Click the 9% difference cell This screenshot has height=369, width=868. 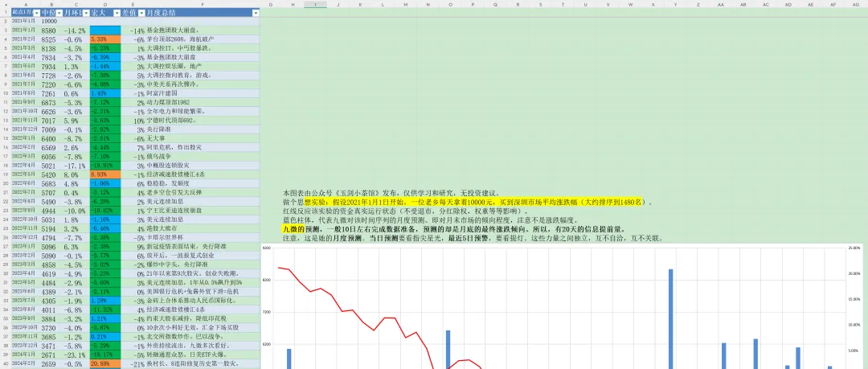point(133,247)
